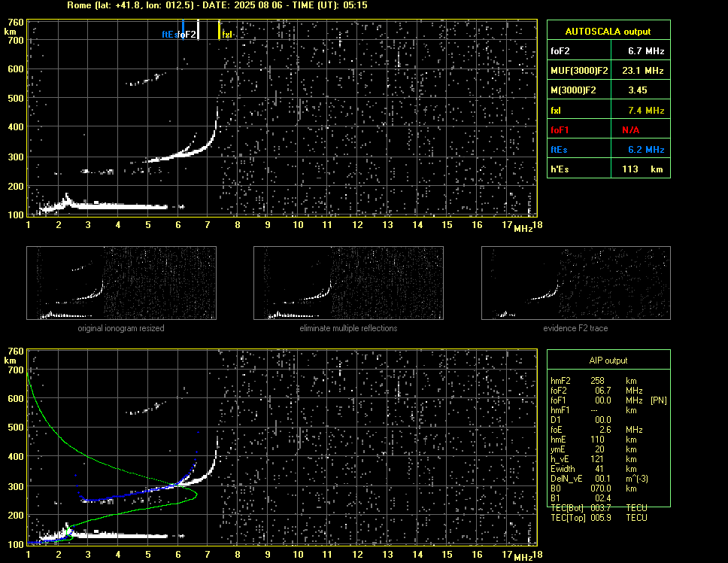Select the TEC[Top] 005.9 TECU row
The height and width of the screenshot is (563, 728).
click(x=599, y=518)
